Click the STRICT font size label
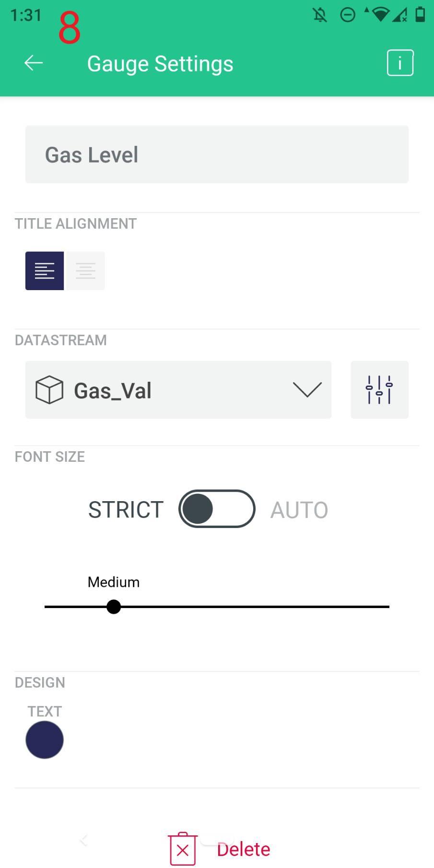The width and height of the screenshot is (434, 868). click(126, 510)
